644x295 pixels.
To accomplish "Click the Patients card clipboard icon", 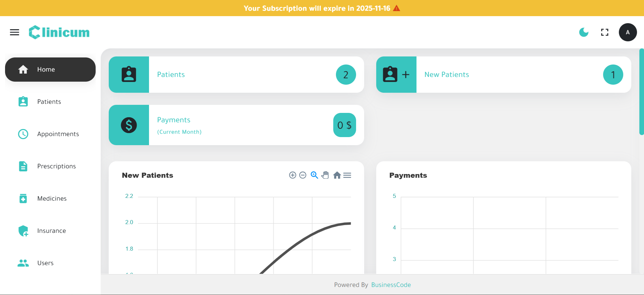I will point(129,75).
